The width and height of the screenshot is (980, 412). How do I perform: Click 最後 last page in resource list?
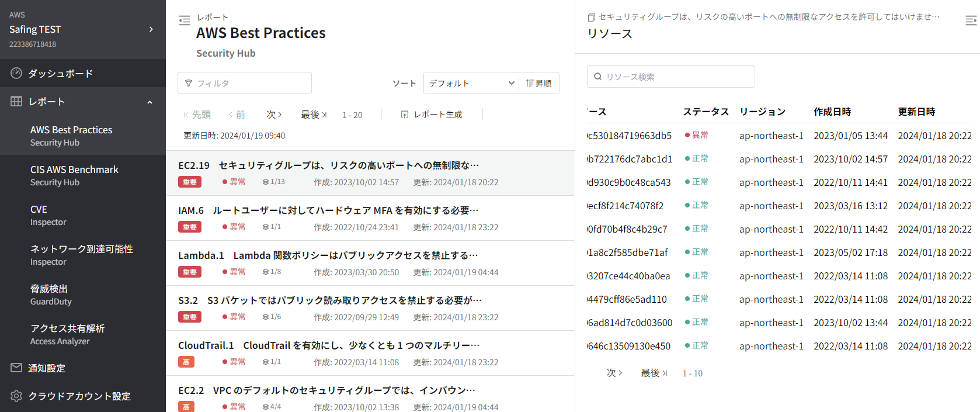tap(654, 373)
